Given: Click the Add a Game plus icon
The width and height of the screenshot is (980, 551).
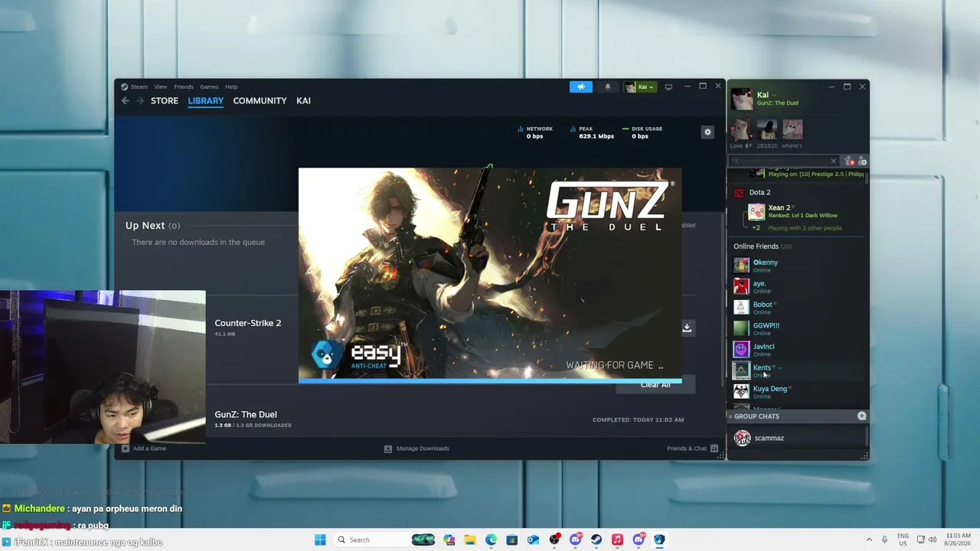Looking at the screenshot, I should 126,448.
